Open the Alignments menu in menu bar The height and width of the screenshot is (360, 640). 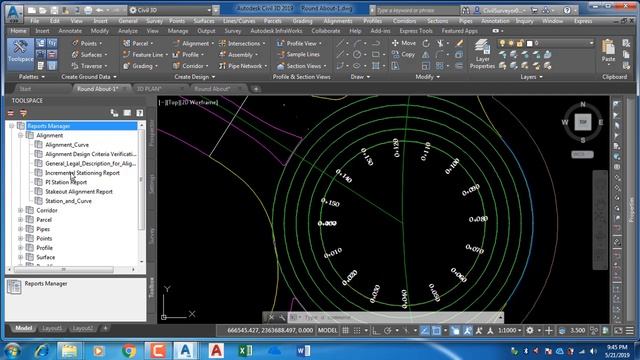338,21
